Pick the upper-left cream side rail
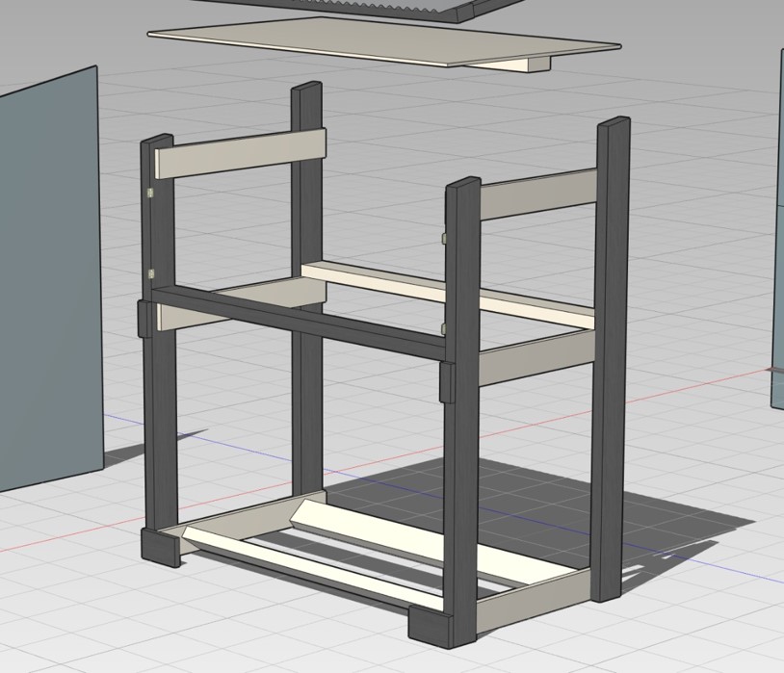Screen dimensions: 784x673 pyautogui.click(x=241, y=151)
